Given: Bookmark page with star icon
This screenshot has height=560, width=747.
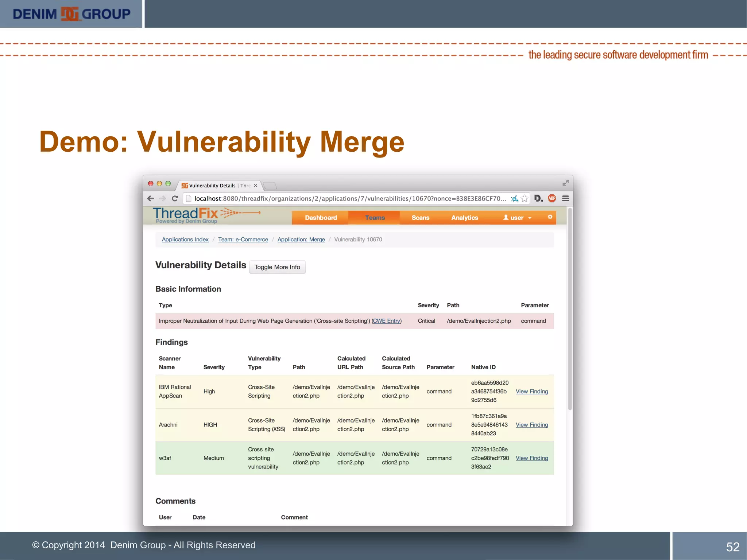Looking at the screenshot, I should tap(525, 198).
